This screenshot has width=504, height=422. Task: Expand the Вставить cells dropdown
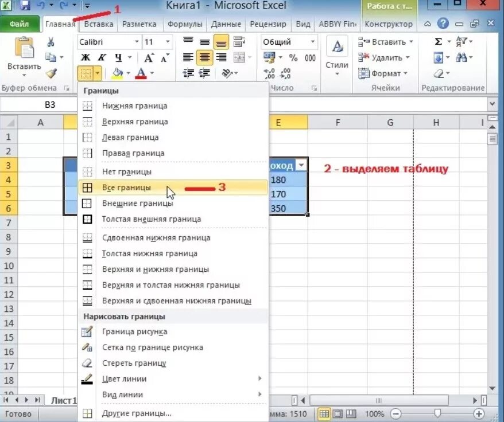(411, 42)
